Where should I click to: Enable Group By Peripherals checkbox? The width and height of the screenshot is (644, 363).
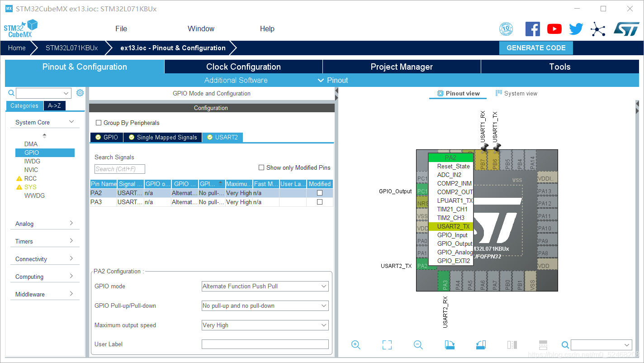(99, 123)
